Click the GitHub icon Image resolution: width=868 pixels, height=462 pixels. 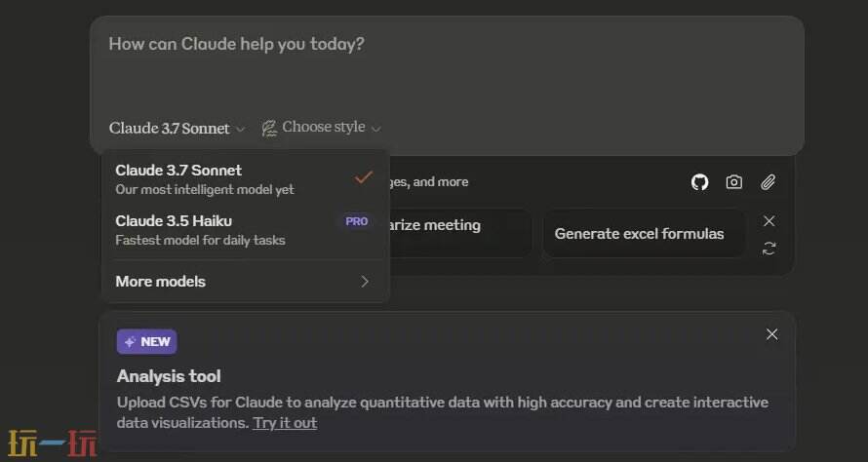[699, 182]
